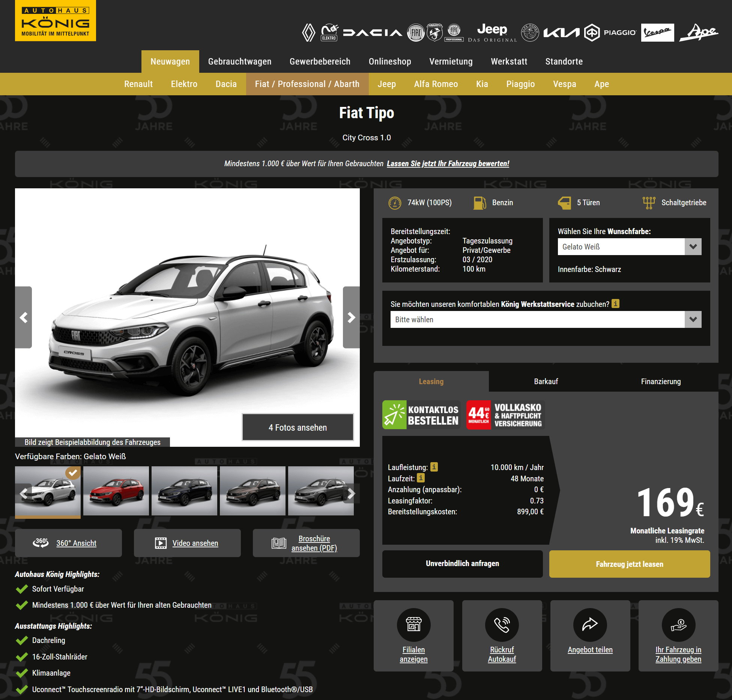Select the grey car color thumbnail

321,491
